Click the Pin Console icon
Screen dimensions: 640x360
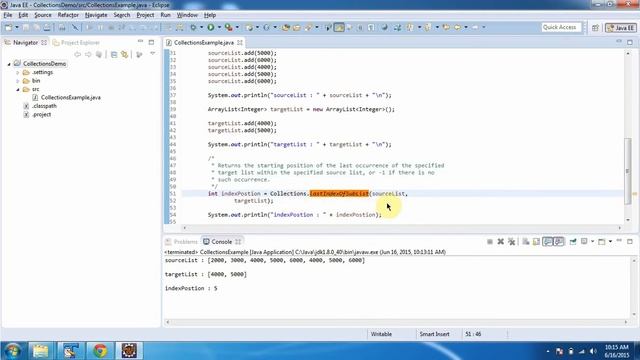(573, 242)
